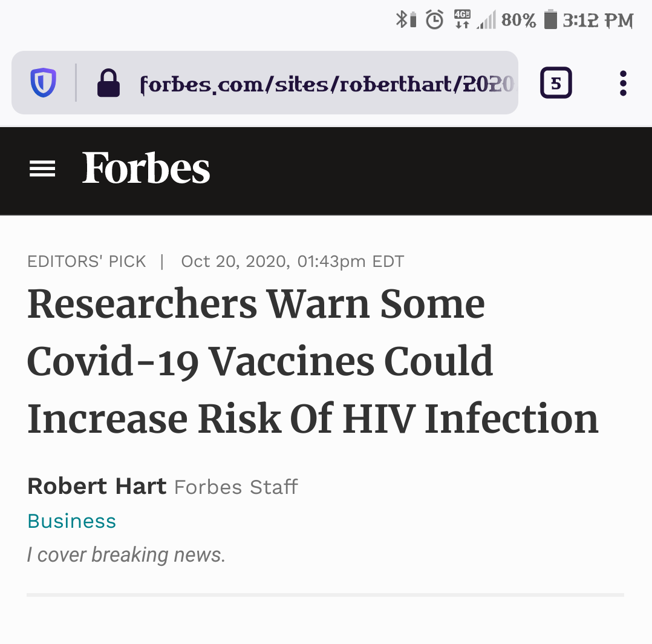Open author Robert Hart's profile link
Viewport: 652px width, 644px height.
pyautogui.click(x=97, y=486)
